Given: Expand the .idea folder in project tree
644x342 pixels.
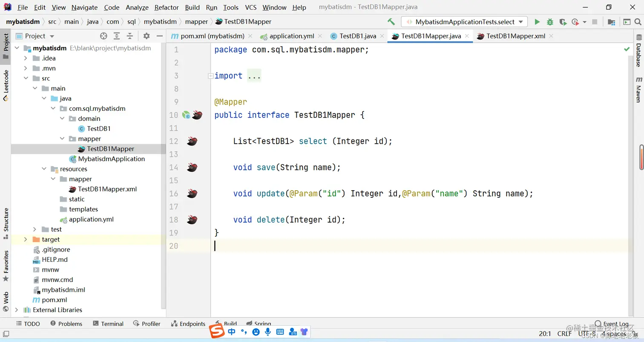Looking at the screenshot, I should (26, 58).
